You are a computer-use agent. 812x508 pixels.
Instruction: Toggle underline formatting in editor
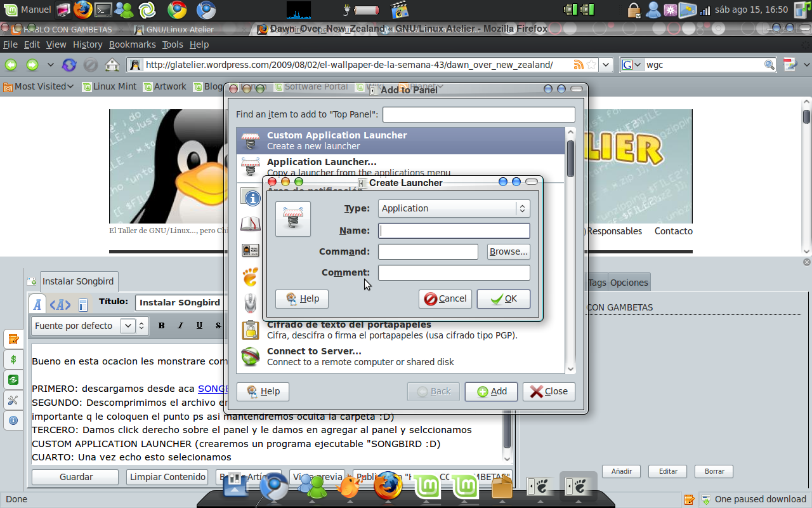coord(199,326)
